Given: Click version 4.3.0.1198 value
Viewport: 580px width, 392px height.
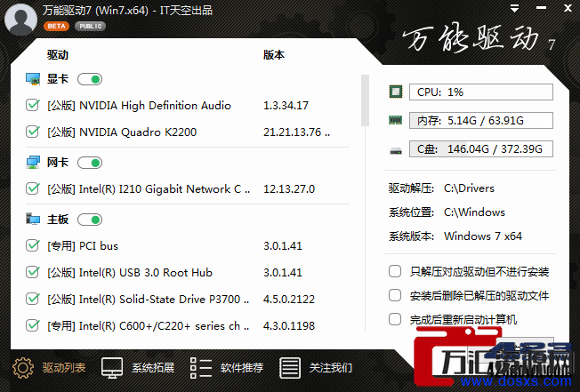Looking at the screenshot, I should point(289,326).
